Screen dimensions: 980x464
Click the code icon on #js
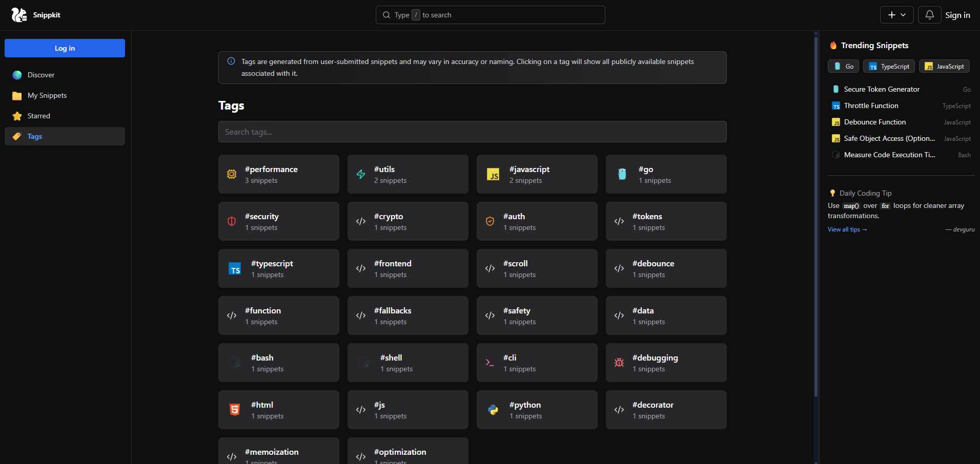click(361, 410)
